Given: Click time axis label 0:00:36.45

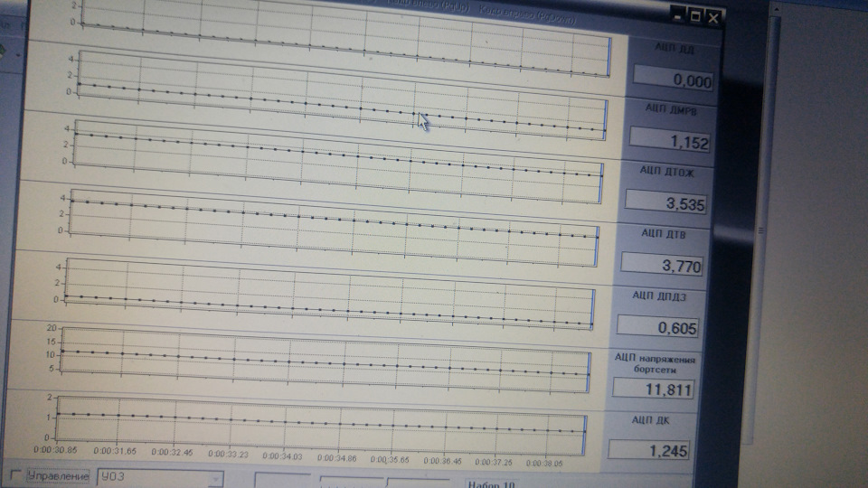Looking at the screenshot, I should point(442,460).
